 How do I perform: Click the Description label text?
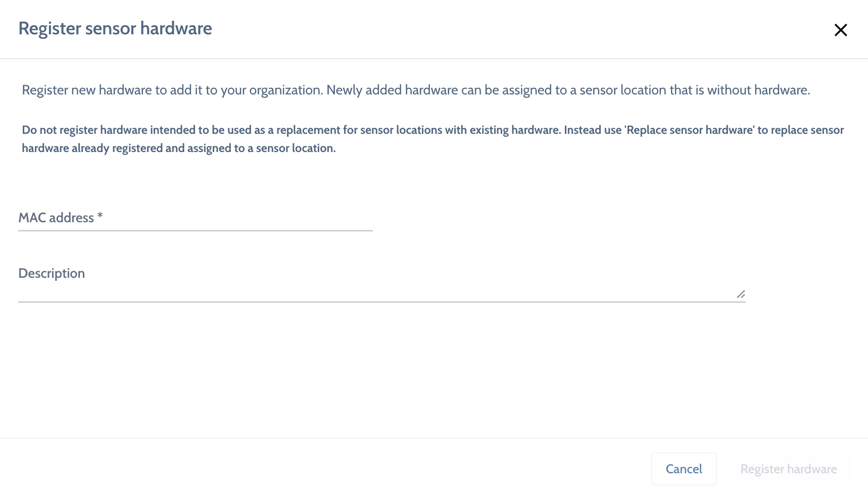click(x=52, y=273)
